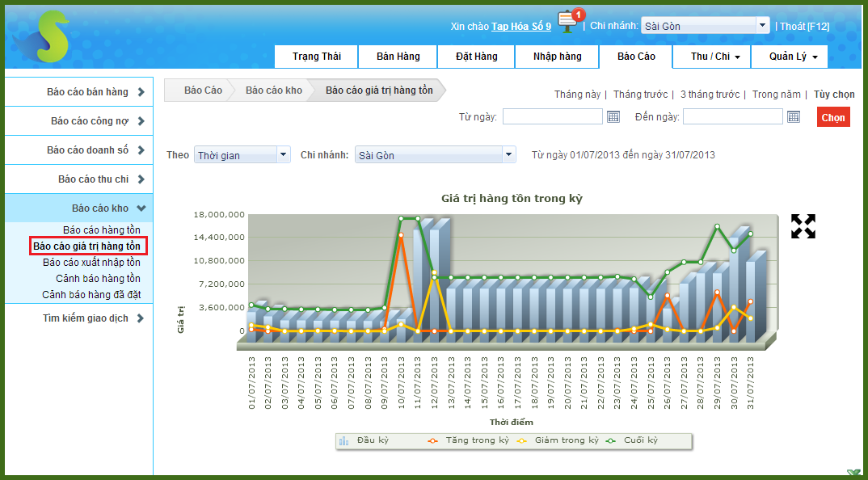This screenshot has height=480, width=868.
Task: Open Báo cáo xuất nhập tồn report
Action: click(x=91, y=262)
